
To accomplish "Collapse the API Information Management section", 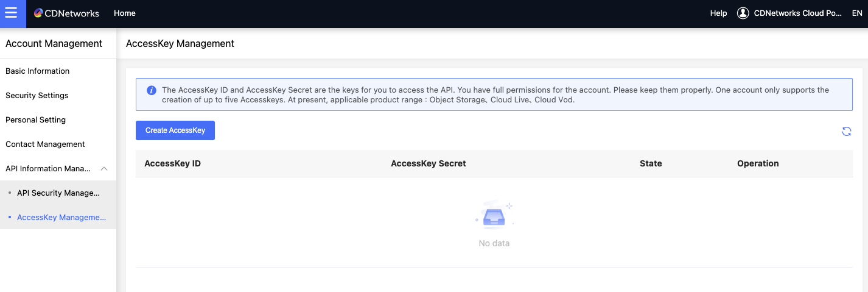I will (x=104, y=169).
